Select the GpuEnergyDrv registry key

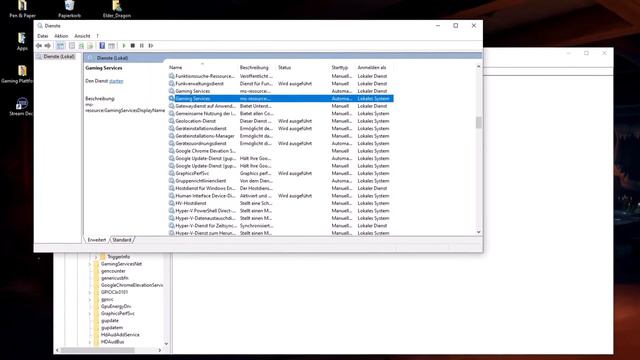[116, 306]
